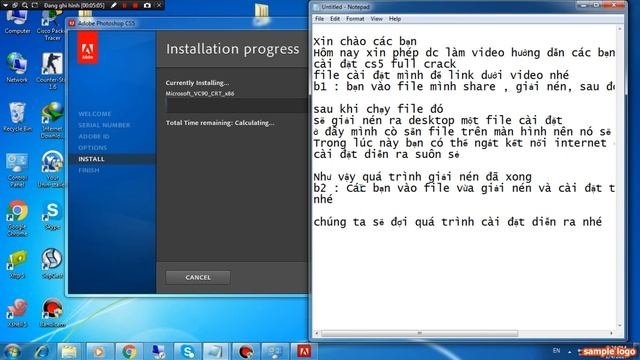
Task: Click Notepad horizontal scrollbar left arrow
Action: click(317, 333)
